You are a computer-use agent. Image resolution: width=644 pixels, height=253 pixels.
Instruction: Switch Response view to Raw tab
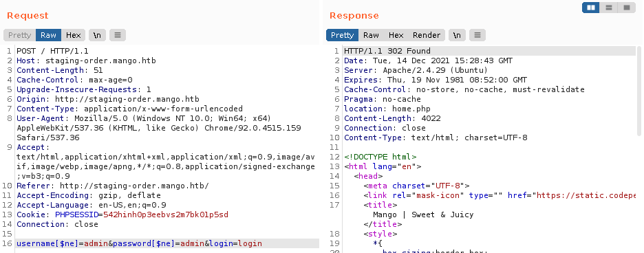click(371, 35)
